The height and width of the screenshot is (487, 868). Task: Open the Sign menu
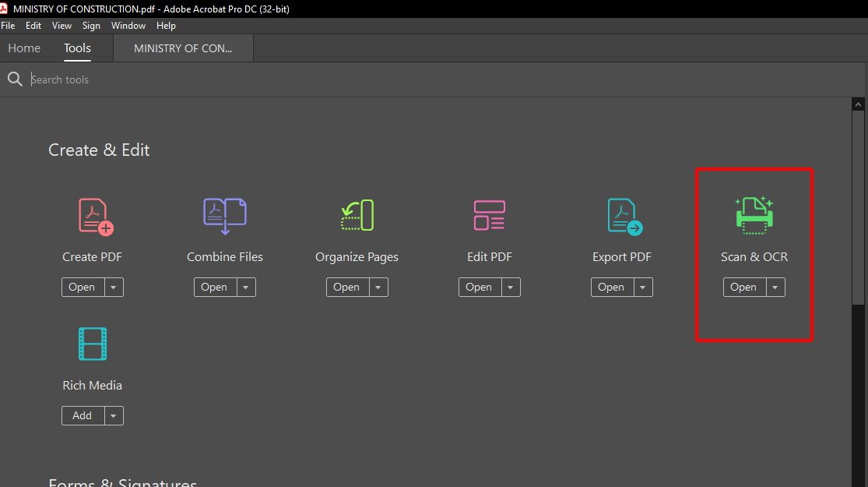pyautogui.click(x=91, y=26)
